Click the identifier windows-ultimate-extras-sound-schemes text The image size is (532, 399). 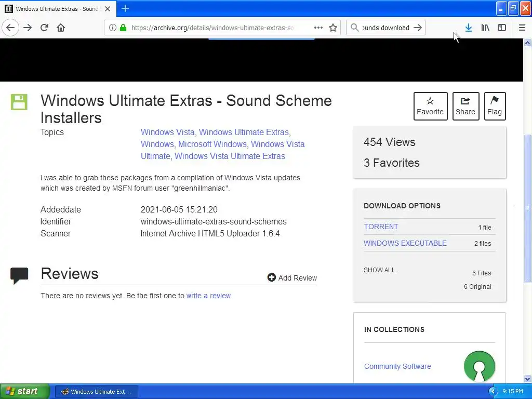tap(214, 221)
